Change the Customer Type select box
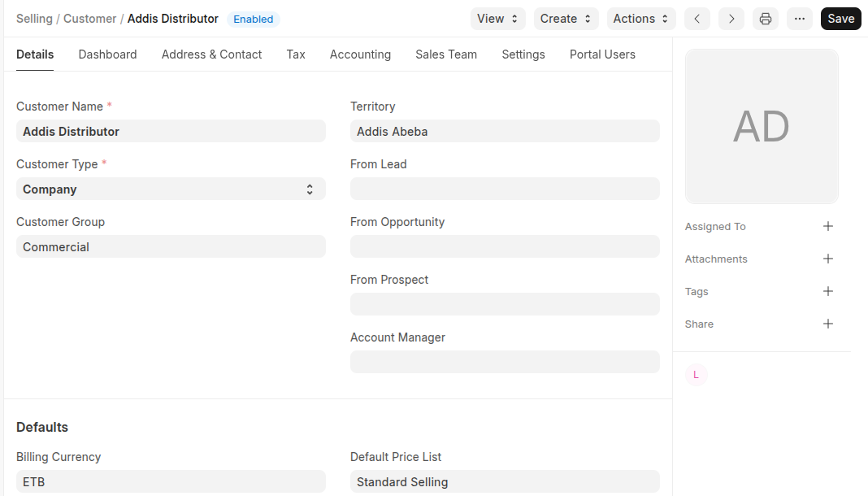This screenshot has height=496, width=868. point(171,189)
